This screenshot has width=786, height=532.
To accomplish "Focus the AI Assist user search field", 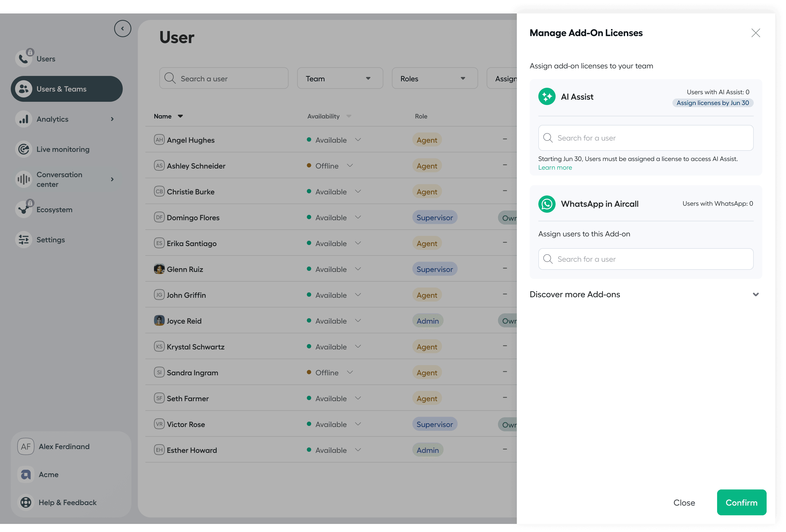I will coord(645,138).
